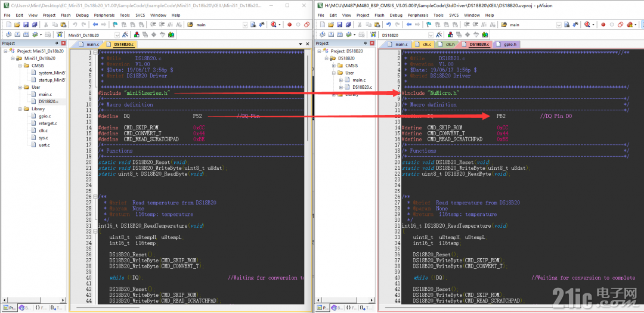Image resolution: width=644 pixels, height=313 pixels.
Task: Collapse the Library folder in left project tree
Action: pos(19,109)
